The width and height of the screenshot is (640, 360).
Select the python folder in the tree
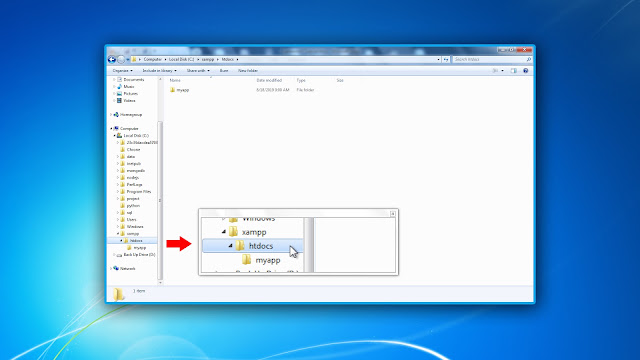click(x=130, y=206)
